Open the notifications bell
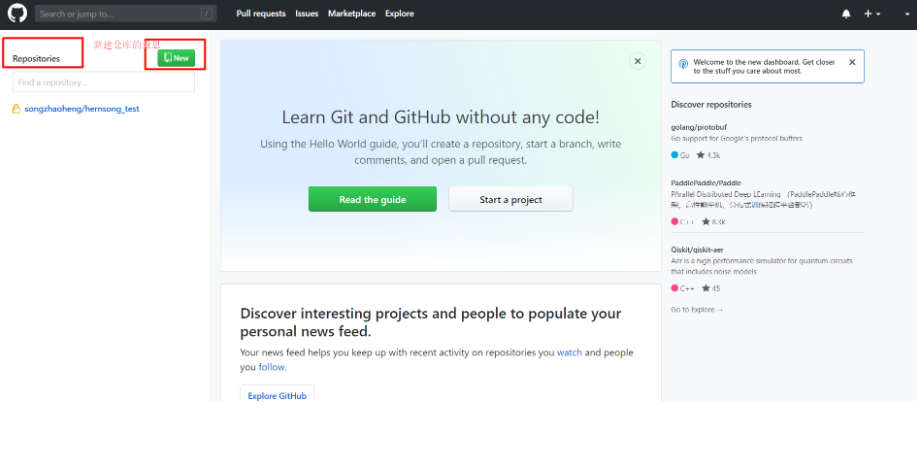Image resolution: width=917 pixels, height=452 pixels. pyautogui.click(x=846, y=14)
